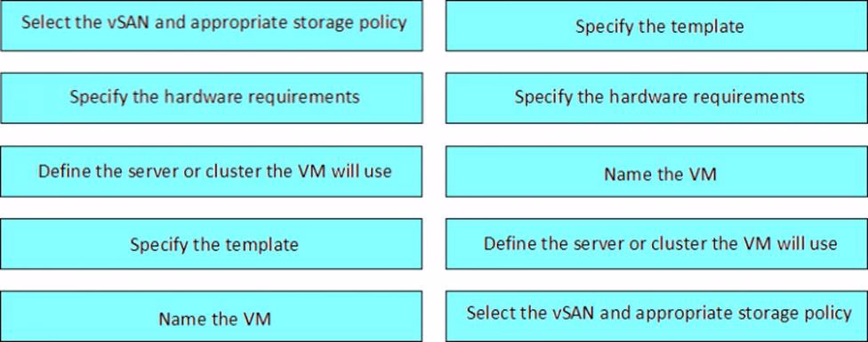868x342 pixels.
Task: Pick the vSAN storage policy step in right list
Action: pos(656,316)
